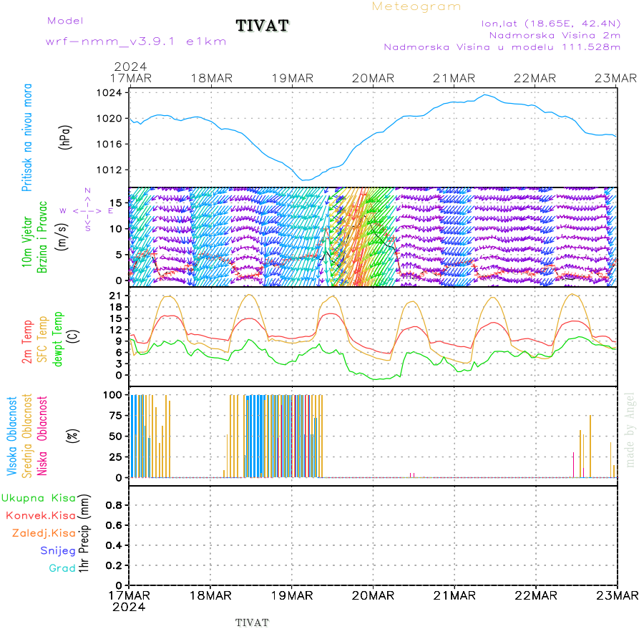Click the 21MAR label above the pressure panel
Viewport: 644px width, 644px height.
click(x=454, y=79)
